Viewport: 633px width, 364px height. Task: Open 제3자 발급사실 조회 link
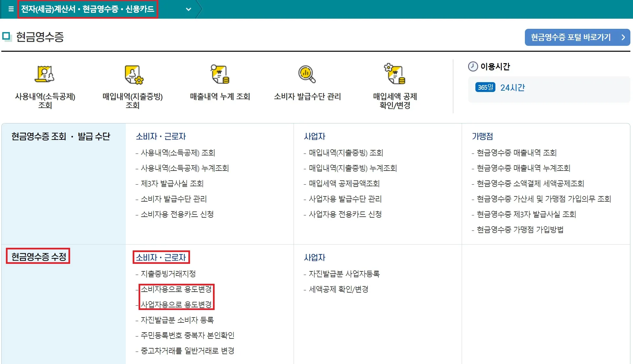(172, 184)
